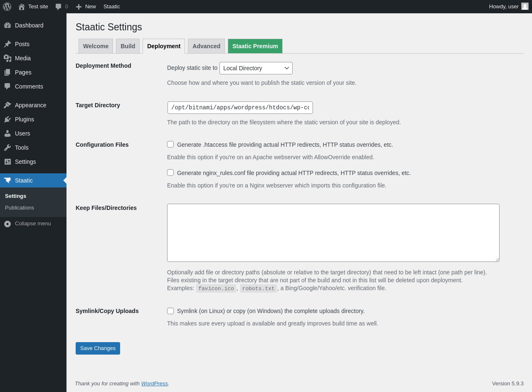Open the Staatic admin bar menu
Screen dimensions: 532x392
(112, 7)
